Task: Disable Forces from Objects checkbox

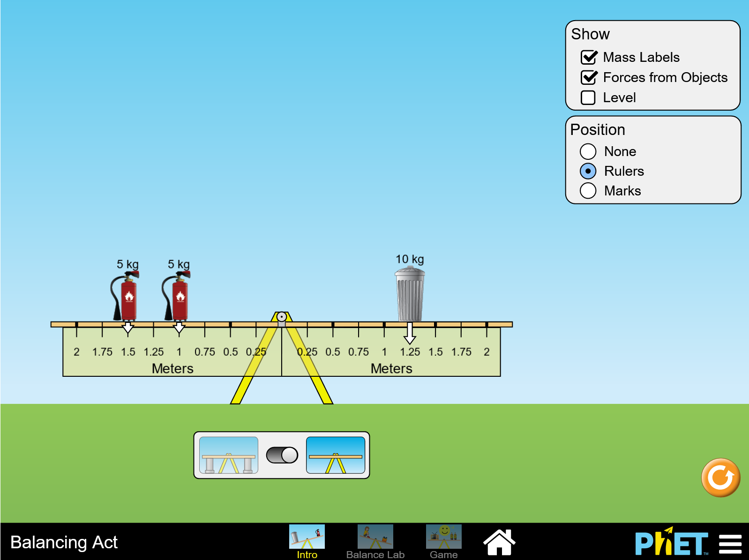Action: tap(589, 77)
